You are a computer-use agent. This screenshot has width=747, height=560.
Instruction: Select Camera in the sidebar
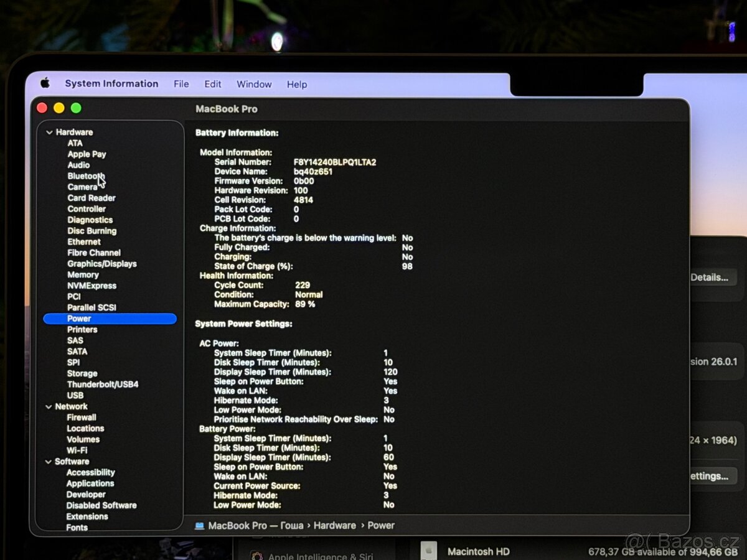pos(82,187)
